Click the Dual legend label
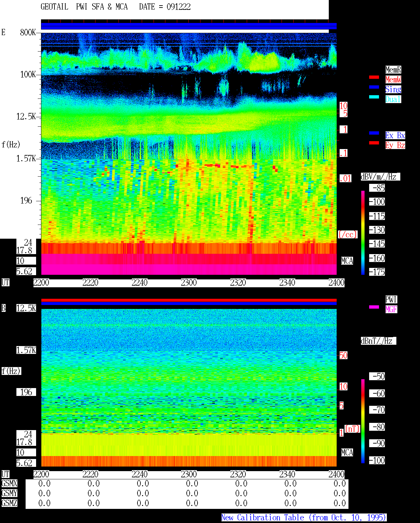This screenshot has width=420, height=523. 393,99
